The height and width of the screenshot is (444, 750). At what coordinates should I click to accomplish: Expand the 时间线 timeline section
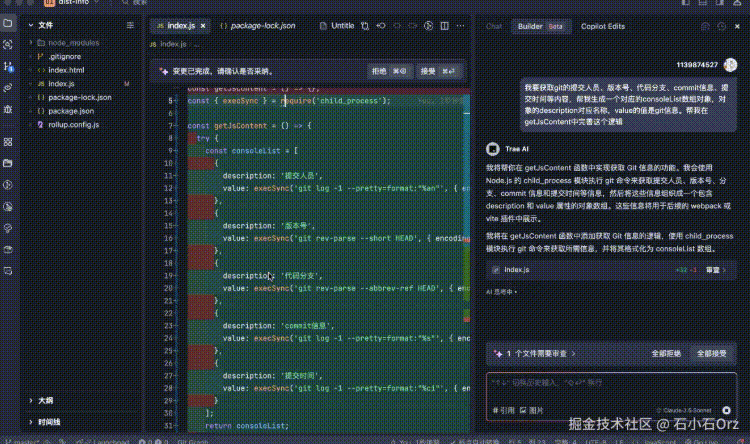49,422
